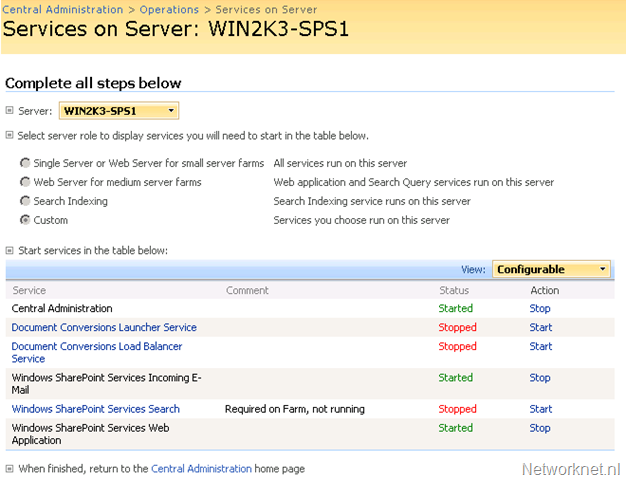The width and height of the screenshot is (626, 480).
Task: Click the Service column header
Action: (29, 290)
